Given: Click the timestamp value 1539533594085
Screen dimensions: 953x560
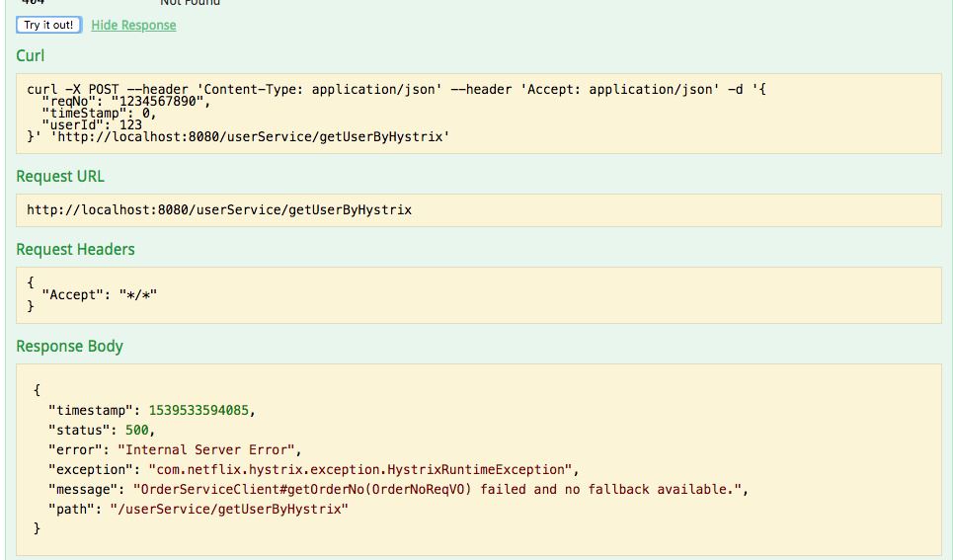Looking at the screenshot, I should click(199, 410).
